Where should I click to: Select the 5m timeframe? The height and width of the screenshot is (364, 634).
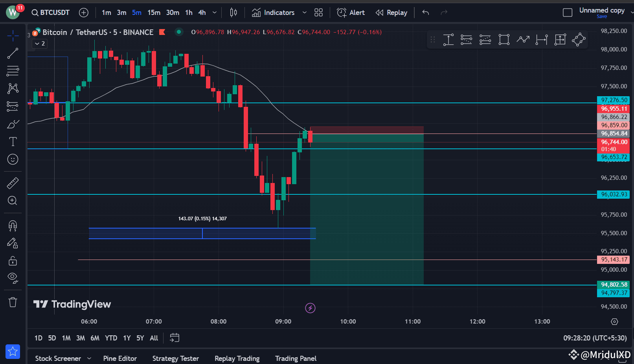tap(137, 13)
